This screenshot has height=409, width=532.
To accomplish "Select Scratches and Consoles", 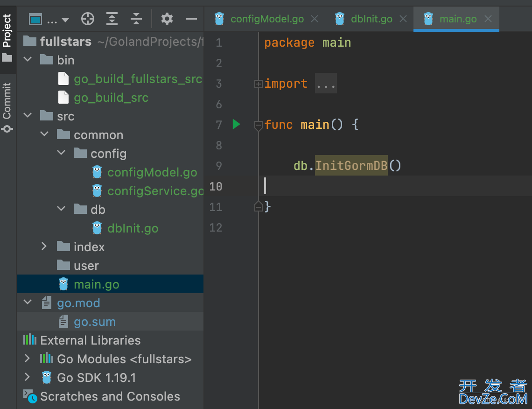I will click(x=110, y=396).
